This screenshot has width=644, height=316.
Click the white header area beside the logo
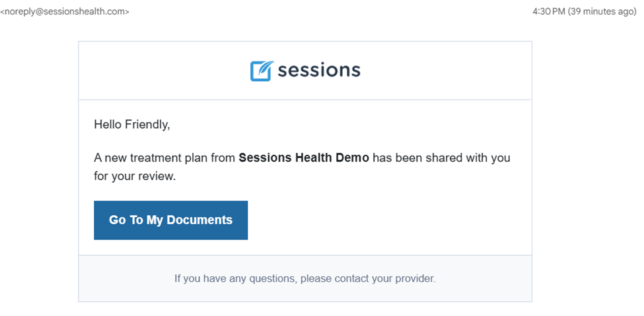444,71
